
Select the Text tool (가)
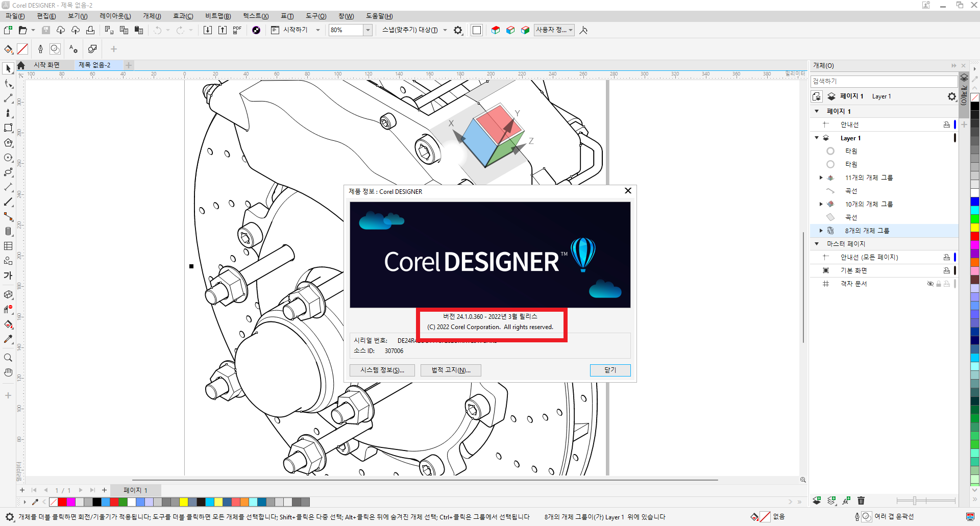click(8, 275)
